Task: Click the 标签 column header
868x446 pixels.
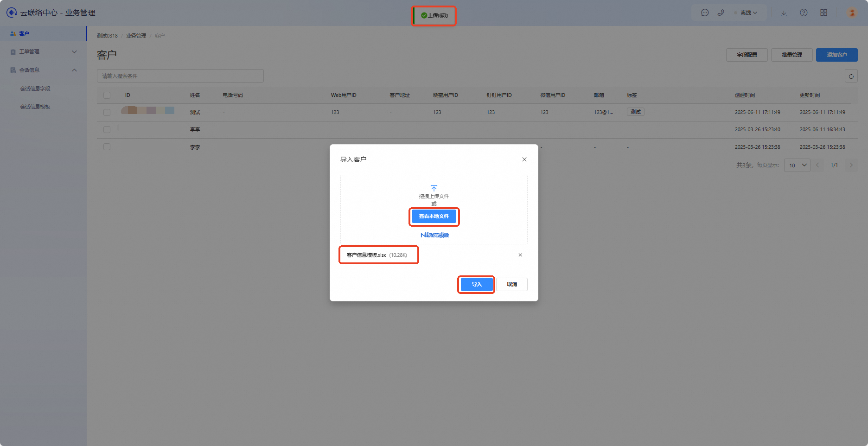Action: pyautogui.click(x=632, y=95)
